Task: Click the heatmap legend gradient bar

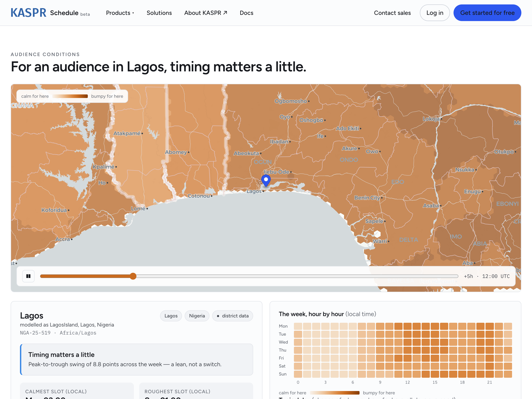Action: click(334, 393)
